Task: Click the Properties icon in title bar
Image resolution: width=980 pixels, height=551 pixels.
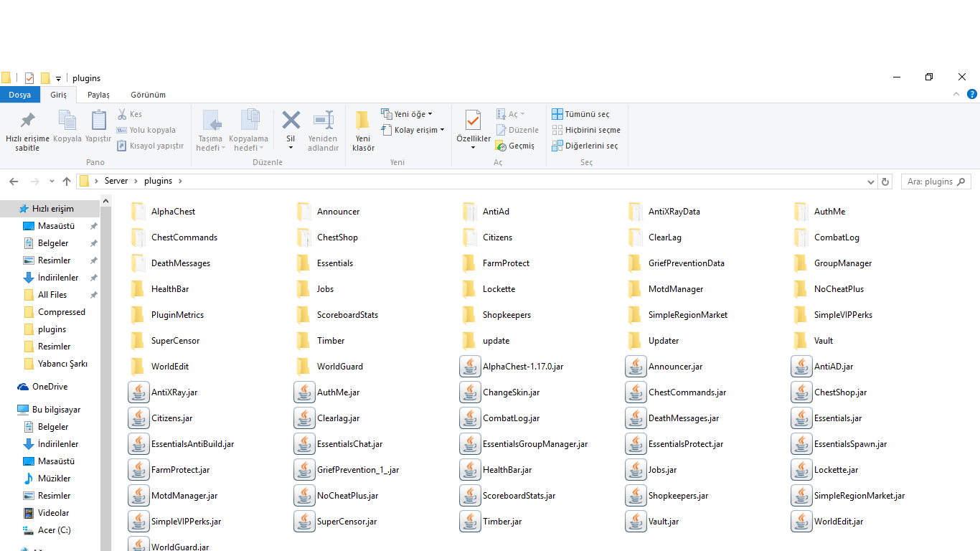Action: [x=29, y=78]
